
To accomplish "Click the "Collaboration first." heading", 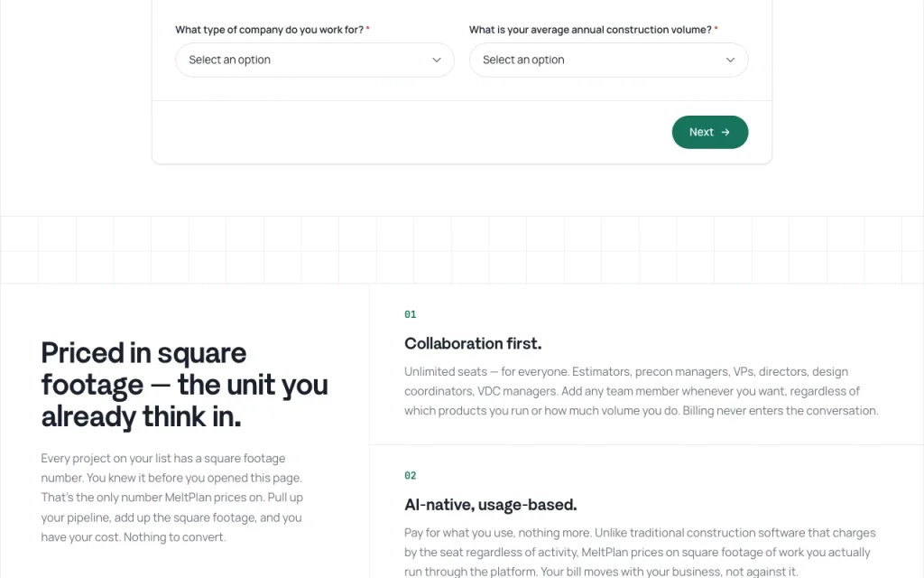I will click(x=473, y=343).
